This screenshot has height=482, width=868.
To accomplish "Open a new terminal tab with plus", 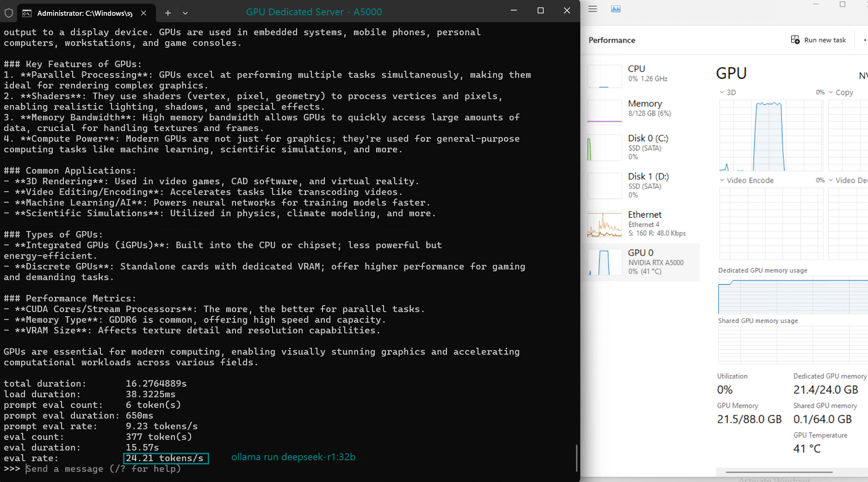I will click(168, 13).
